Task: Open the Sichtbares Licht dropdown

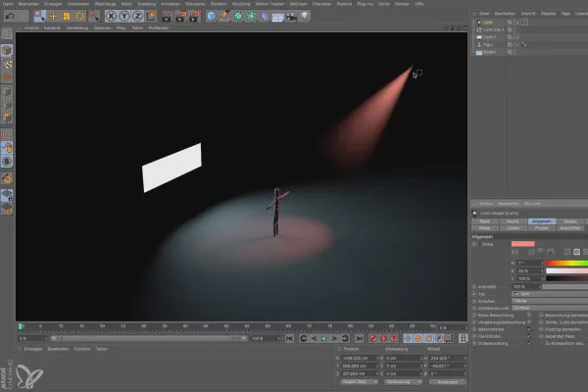Action: point(550,308)
